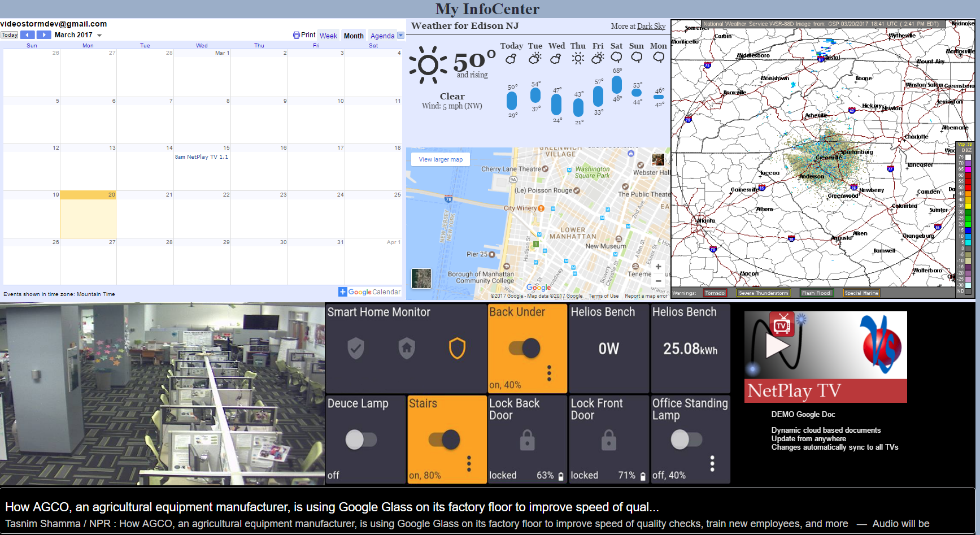980x535 pixels.
Task: Click the Today calendar button
Action: point(10,35)
